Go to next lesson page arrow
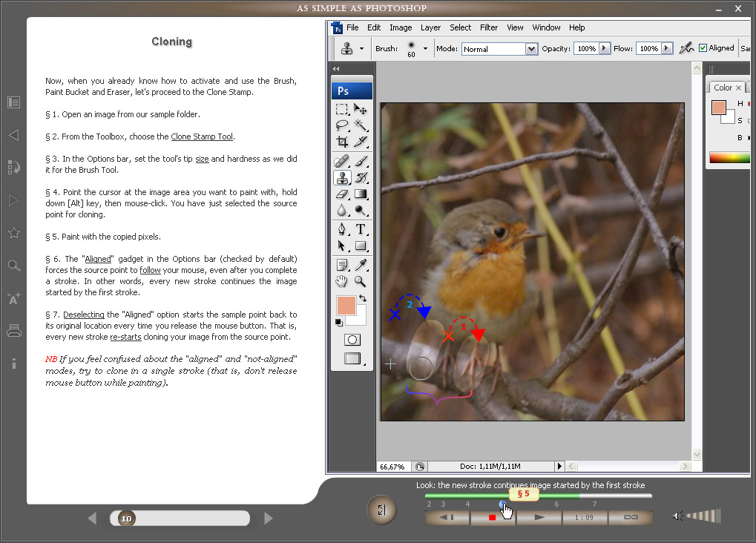The width and height of the screenshot is (756, 543). (x=269, y=519)
